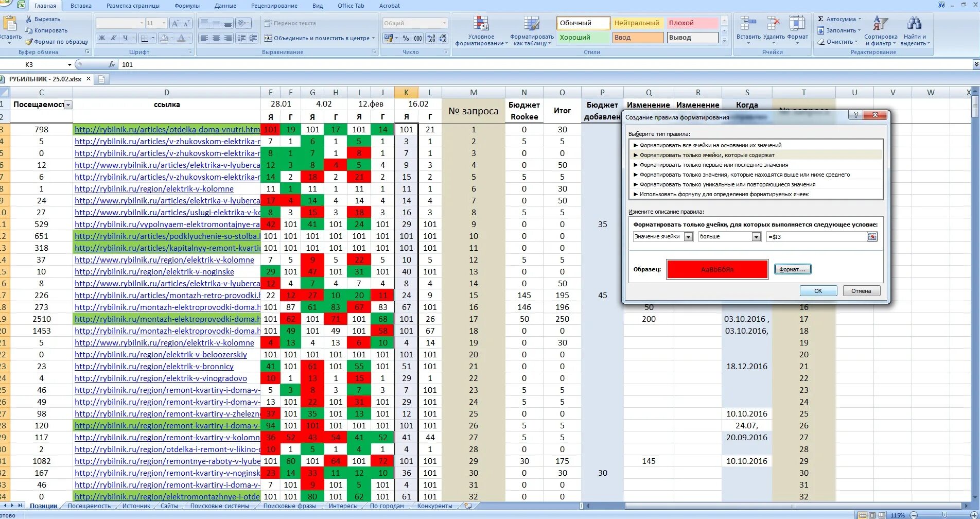This screenshot has width=980, height=519.
Task: Click the Cut (Вырезать) scissors icon
Action: (x=29, y=19)
